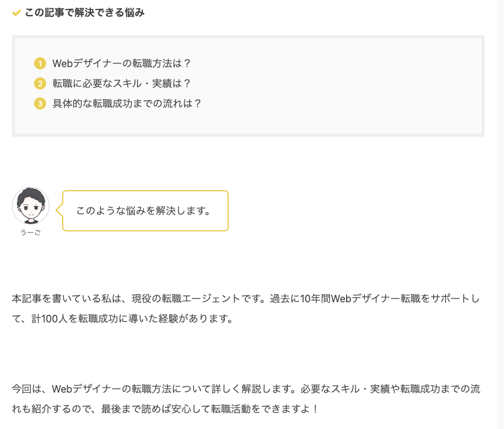The width and height of the screenshot is (504, 429).
Task: Click the author avatar illustration
Action: 31,206
